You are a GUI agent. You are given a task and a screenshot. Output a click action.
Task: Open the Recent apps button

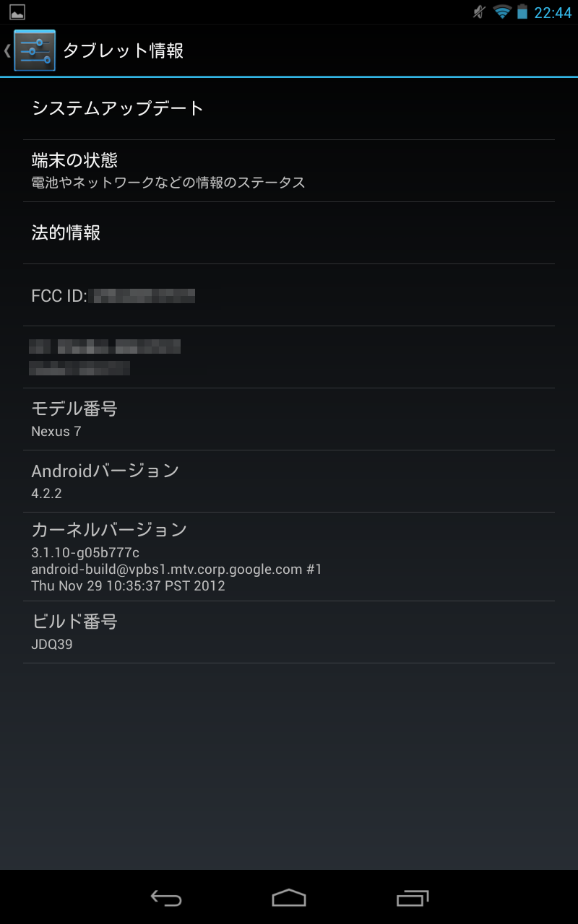click(413, 897)
